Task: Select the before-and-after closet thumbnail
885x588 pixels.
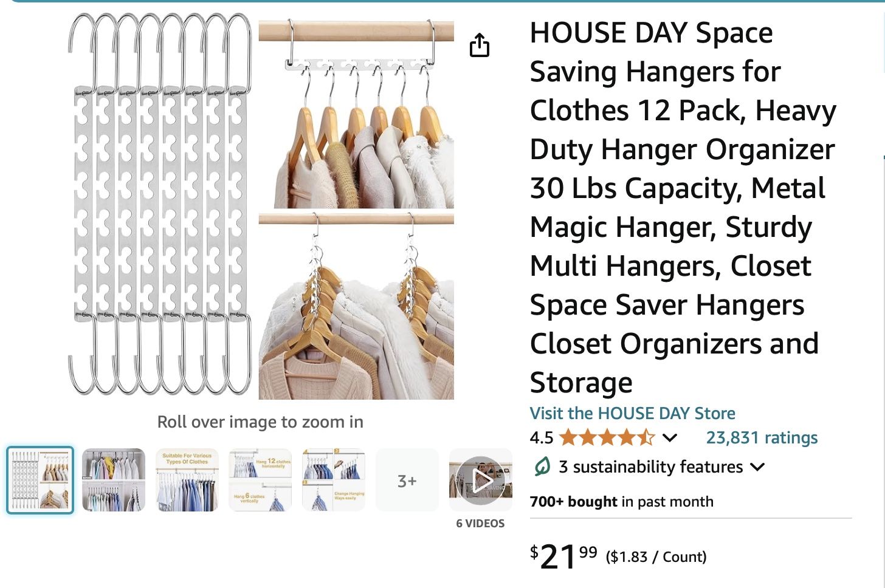Action: [114, 480]
